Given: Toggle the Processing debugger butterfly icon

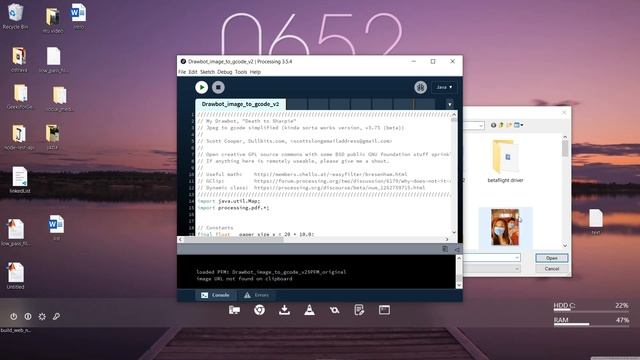Looking at the screenshot, I should (420, 87).
